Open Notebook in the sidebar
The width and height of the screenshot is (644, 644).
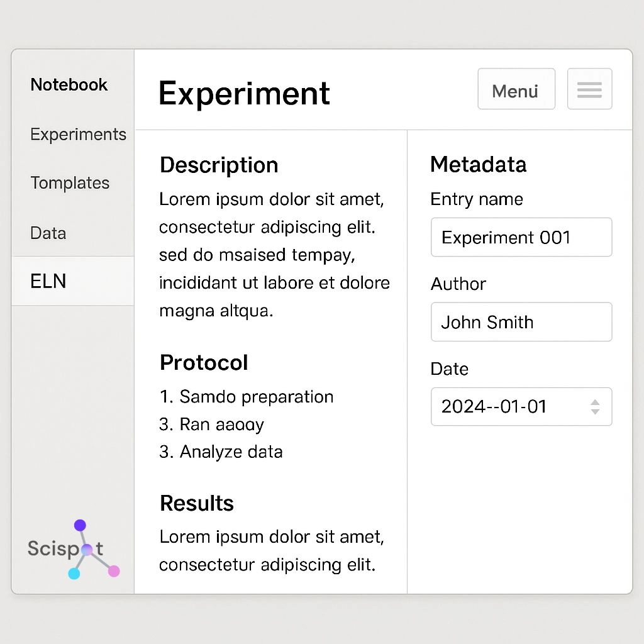[69, 85]
